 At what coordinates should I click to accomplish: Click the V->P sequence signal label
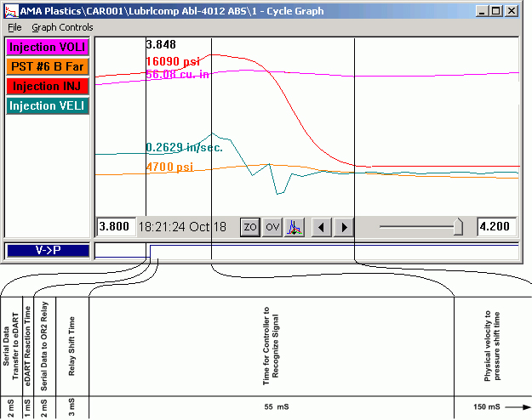48,251
